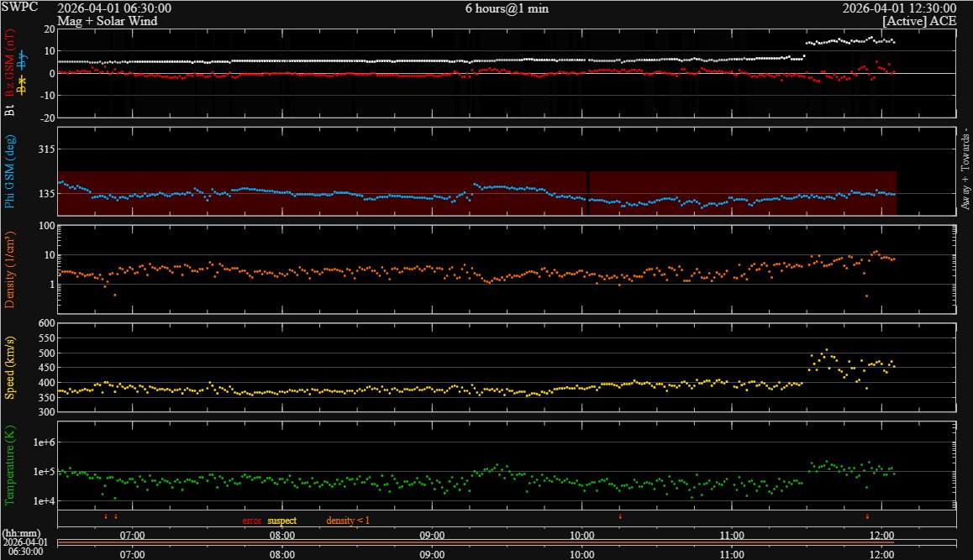Select the Bz GSM (nT) axis label
Viewport: 973px width, 560px height.
click(x=9, y=63)
